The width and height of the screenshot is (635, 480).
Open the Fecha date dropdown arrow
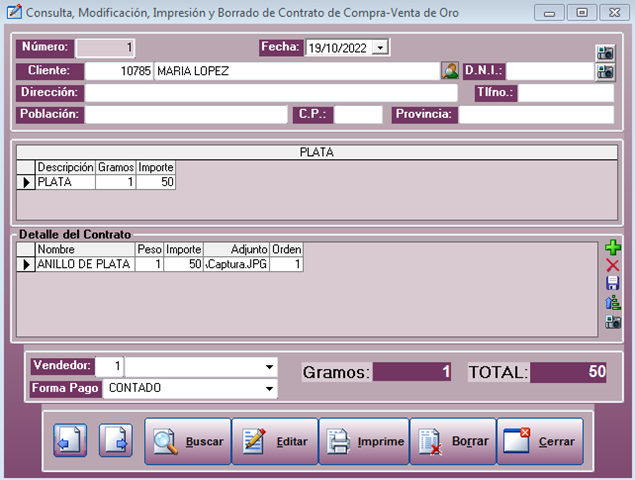pos(380,48)
